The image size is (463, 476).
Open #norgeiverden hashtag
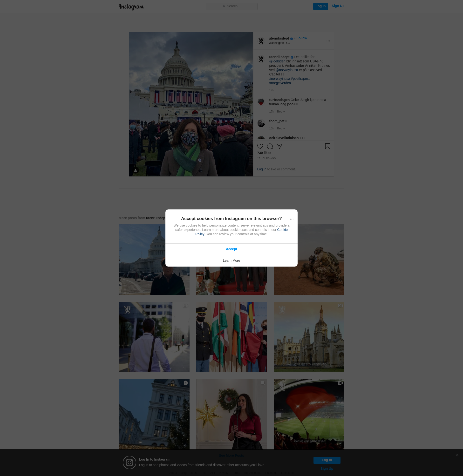pos(280,83)
